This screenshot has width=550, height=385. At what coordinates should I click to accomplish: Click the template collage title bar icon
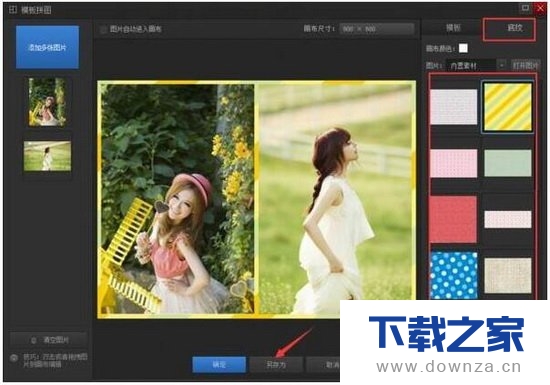click(13, 10)
